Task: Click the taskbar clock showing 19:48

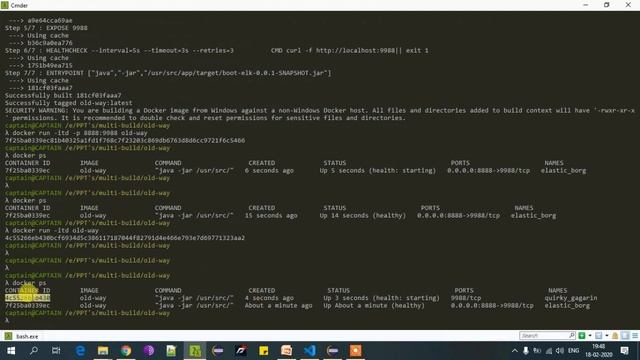Action: point(599,351)
